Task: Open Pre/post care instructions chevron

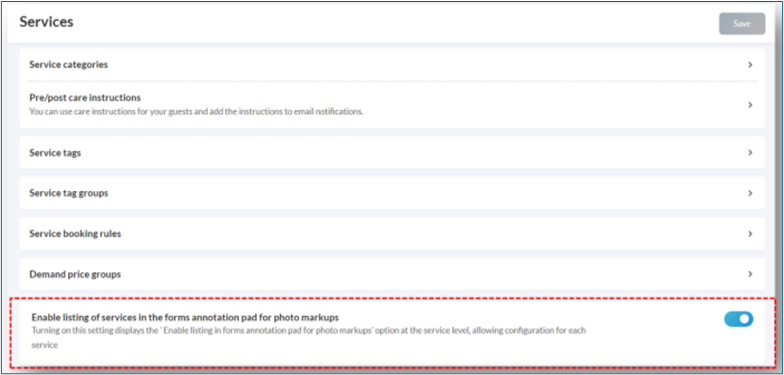Action: [x=750, y=104]
